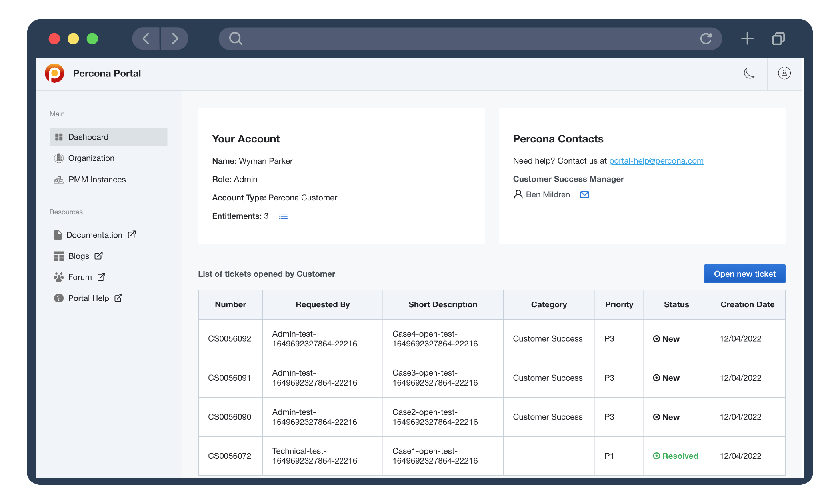Click the Percona Portal logo
The image size is (840, 504).
54,73
